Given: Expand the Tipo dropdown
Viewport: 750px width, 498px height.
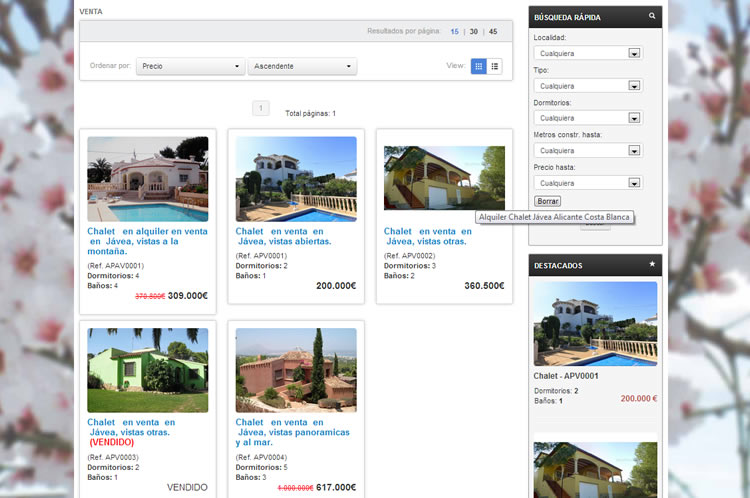Looking at the screenshot, I should pos(587,86).
